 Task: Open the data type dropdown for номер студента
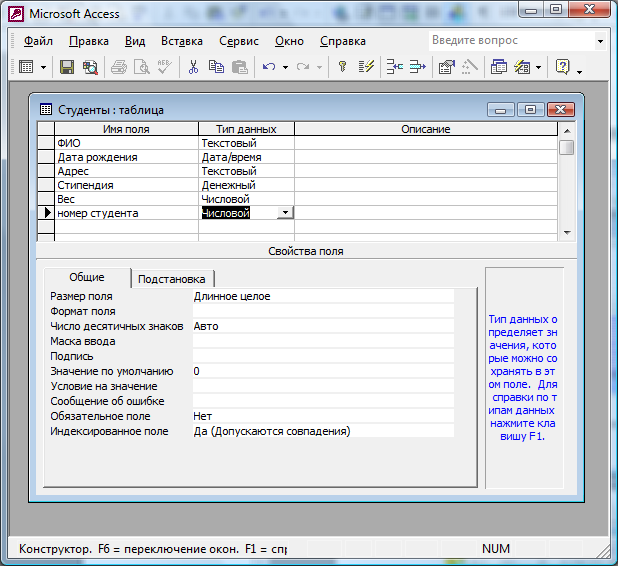coord(285,213)
